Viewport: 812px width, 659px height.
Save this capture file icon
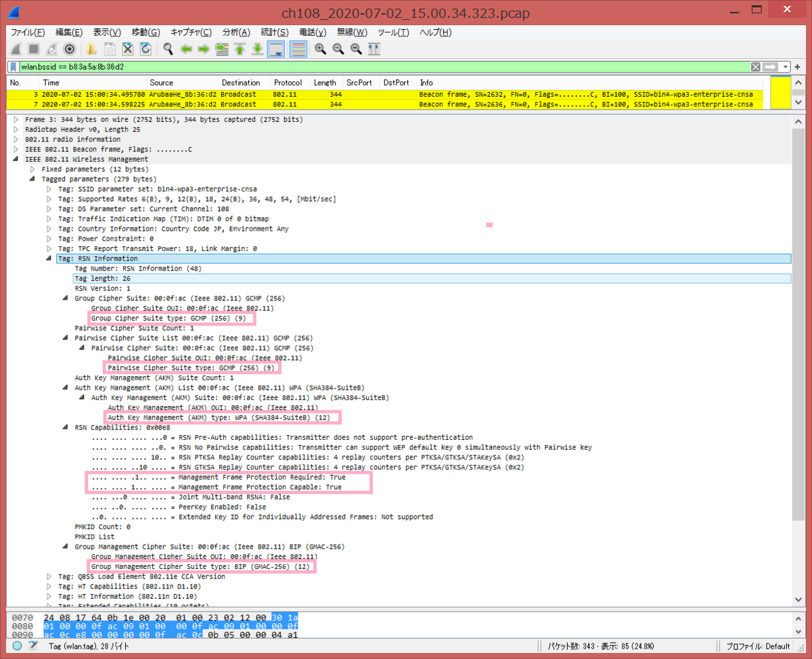click(x=109, y=49)
